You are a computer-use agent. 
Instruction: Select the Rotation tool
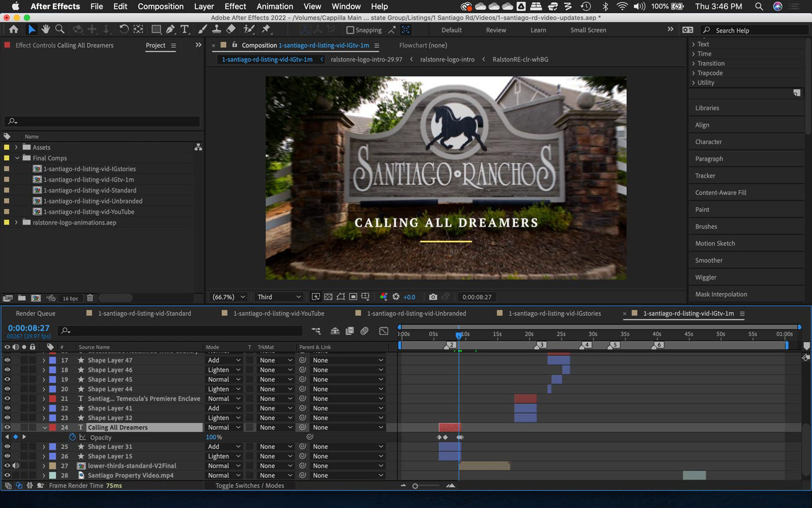pyautogui.click(x=124, y=29)
